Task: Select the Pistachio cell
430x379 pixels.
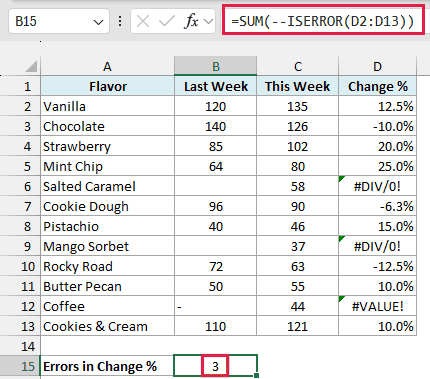Action: tap(107, 226)
